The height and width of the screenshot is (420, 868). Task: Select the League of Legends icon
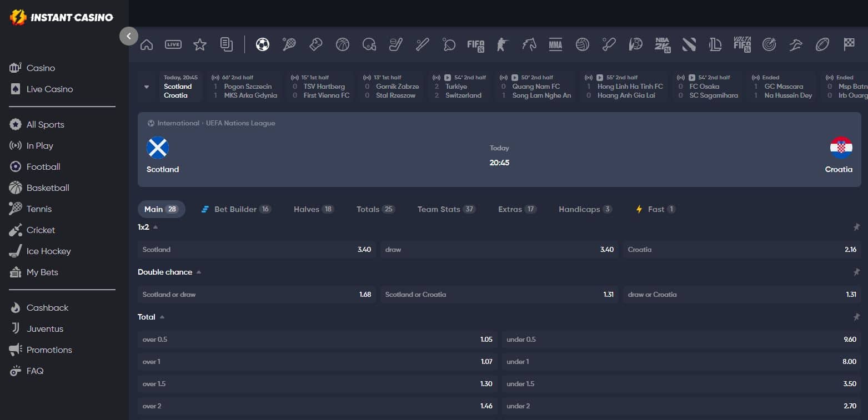point(716,44)
